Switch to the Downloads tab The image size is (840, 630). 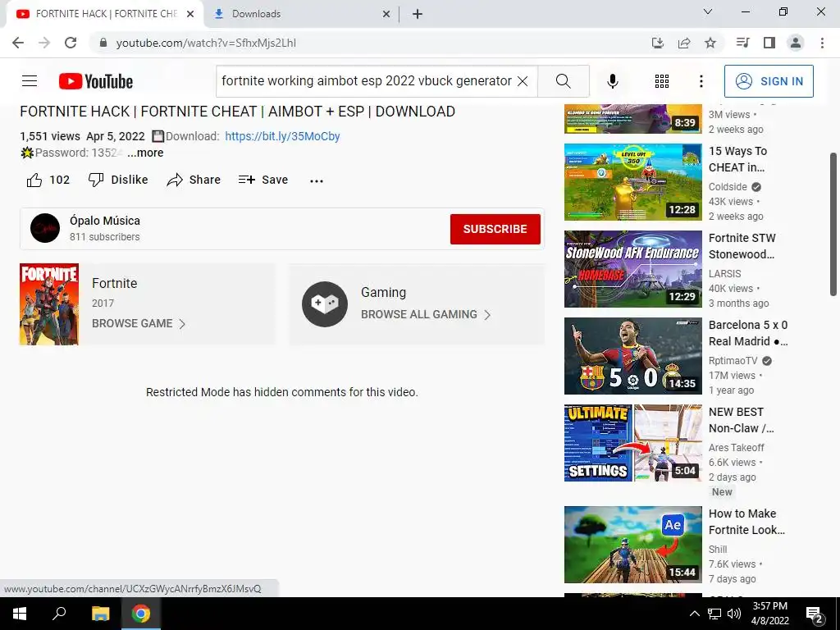click(300, 14)
